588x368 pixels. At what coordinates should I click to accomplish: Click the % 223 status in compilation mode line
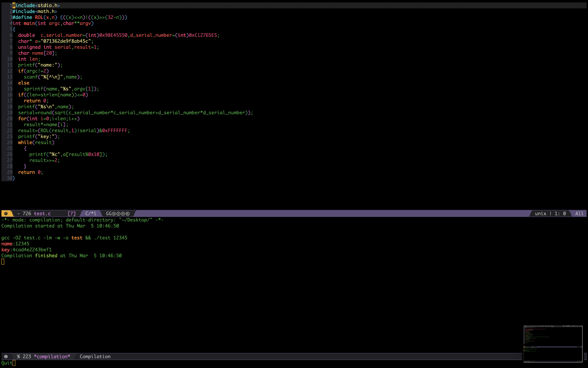click(24, 357)
